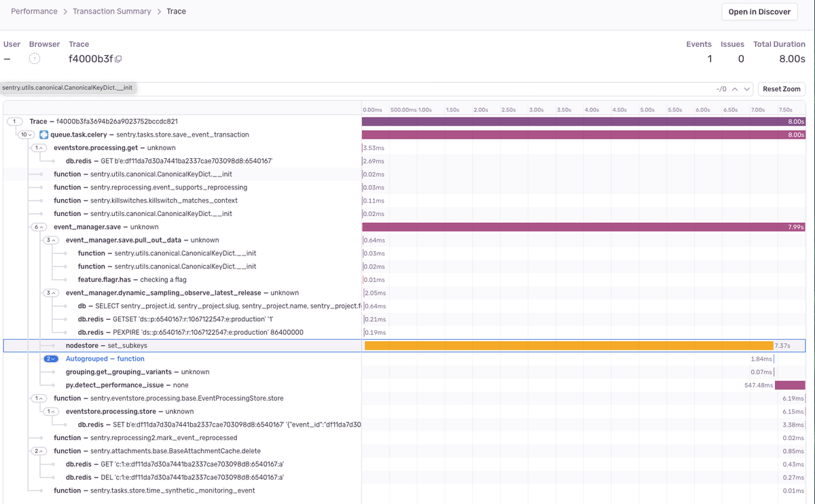Click the 1.84ms Autogrouped duration label
The height and width of the screenshot is (504, 815).
(761, 359)
